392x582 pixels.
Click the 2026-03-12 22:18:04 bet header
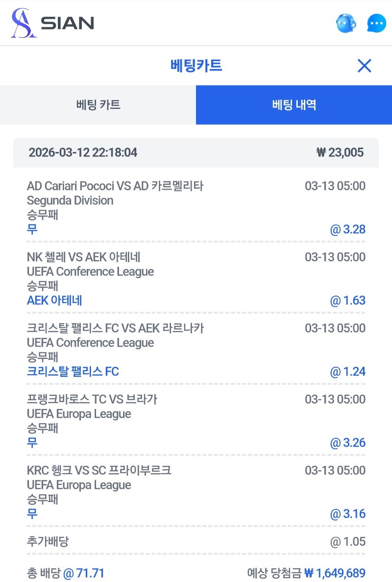point(83,152)
